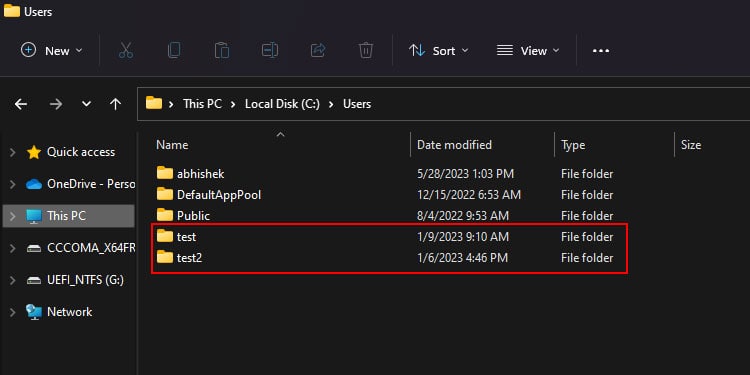Click the Users title bar folder icon
750x375 pixels.
click(11, 11)
